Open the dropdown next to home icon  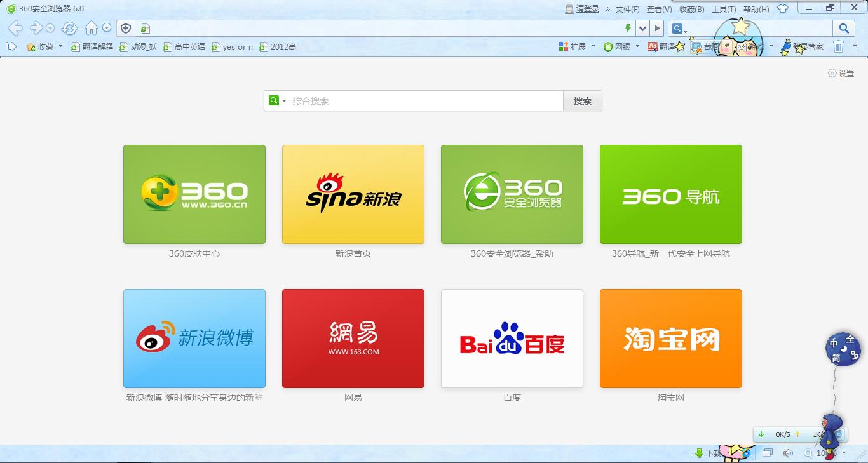pos(107,28)
